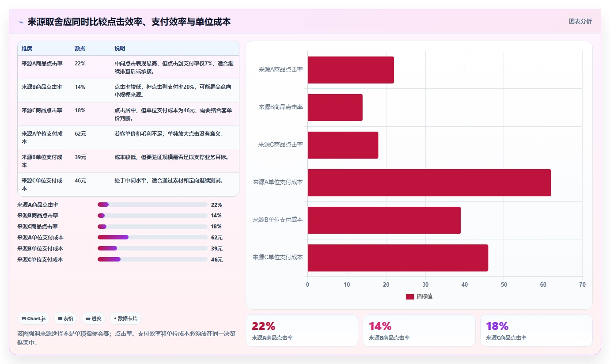Image resolution: width=610 pixels, height=364 pixels.
Task: Click the chart y-axis label 来源A单位支付成本
Action: [278, 182]
